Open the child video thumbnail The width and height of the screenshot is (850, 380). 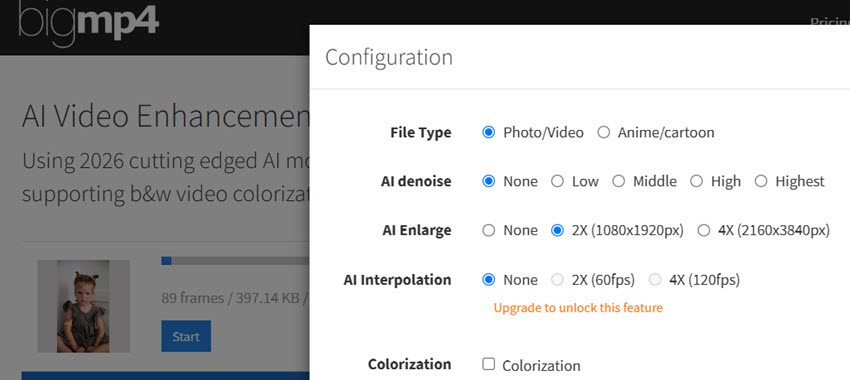click(x=83, y=306)
